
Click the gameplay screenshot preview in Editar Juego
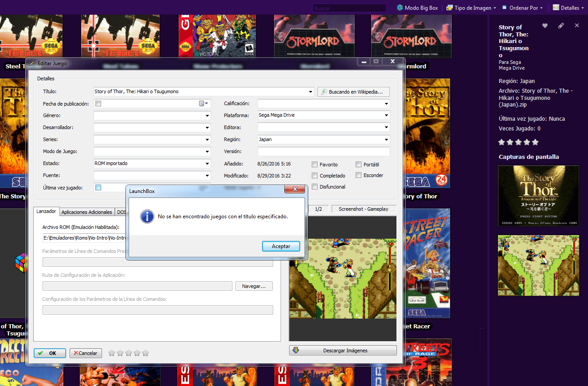point(343,278)
